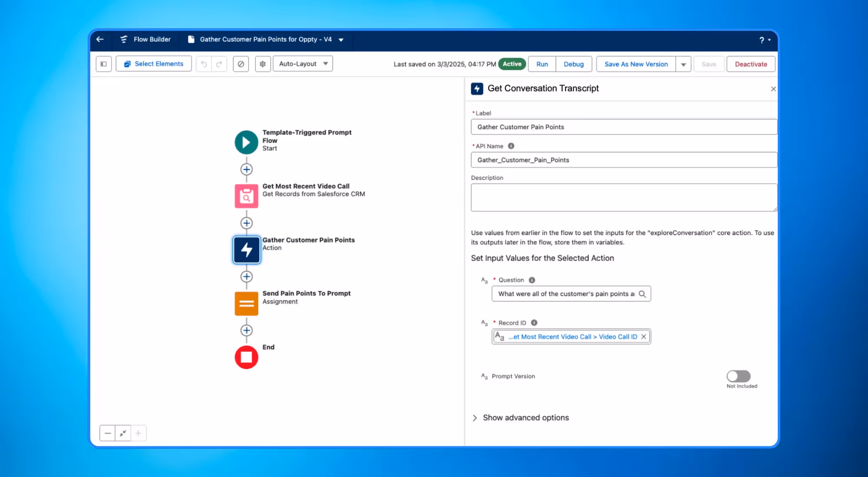Click the Run button
Screen dimensions: 868x477
tap(542, 64)
